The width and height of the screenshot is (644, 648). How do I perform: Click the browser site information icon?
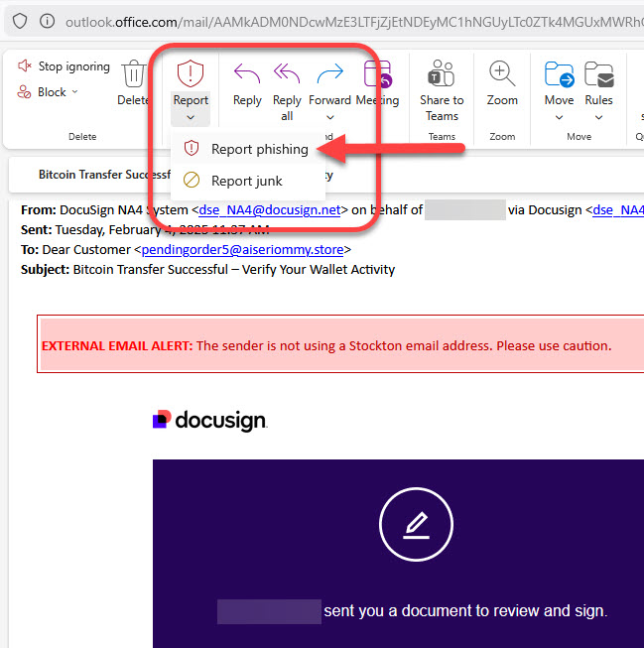click(x=47, y=21)
